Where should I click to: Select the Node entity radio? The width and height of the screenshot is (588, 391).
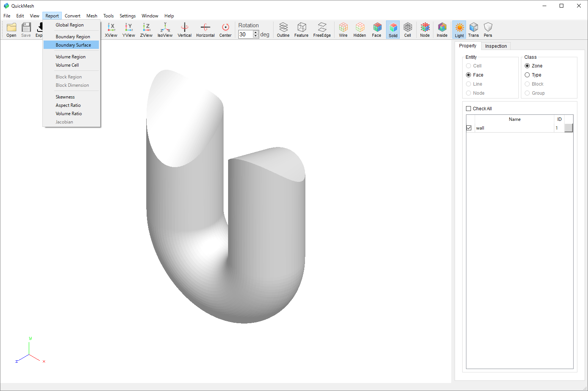pos(469,93)
